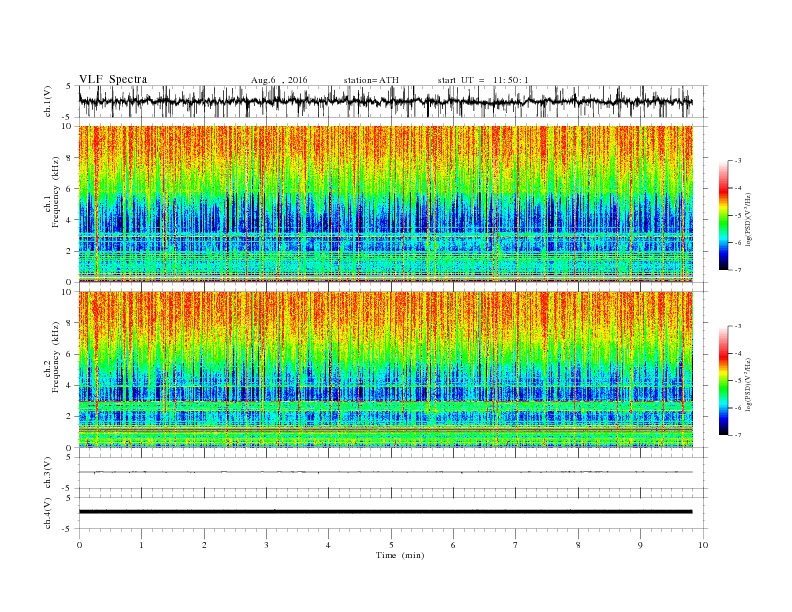Viewport: 792px width, 612px height.
Task: Click the "VLF Spectra" plot title
Action: 113,79
